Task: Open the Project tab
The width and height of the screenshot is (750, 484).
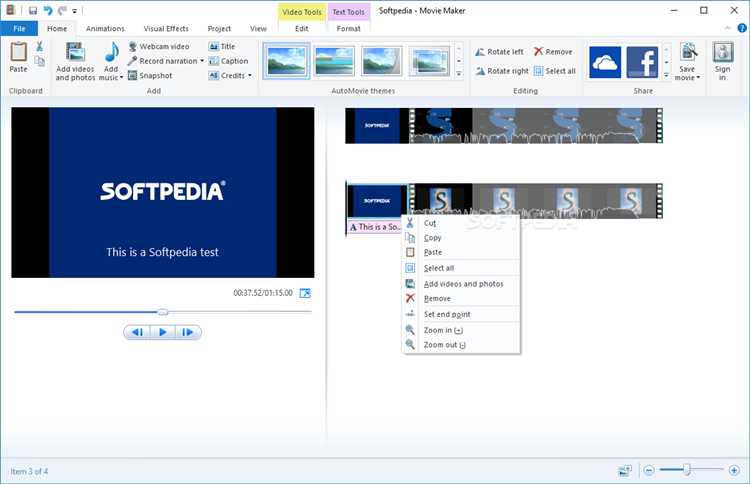Action: coord(219,29)
